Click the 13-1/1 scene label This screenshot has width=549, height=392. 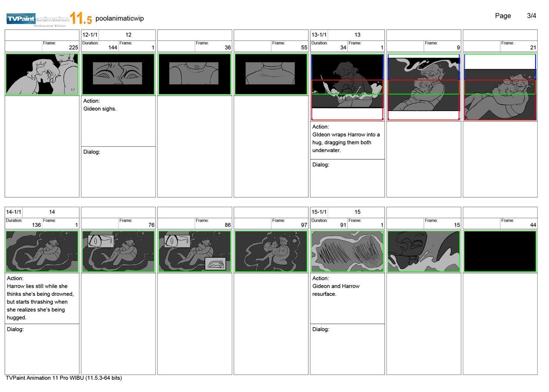point(319,35)
